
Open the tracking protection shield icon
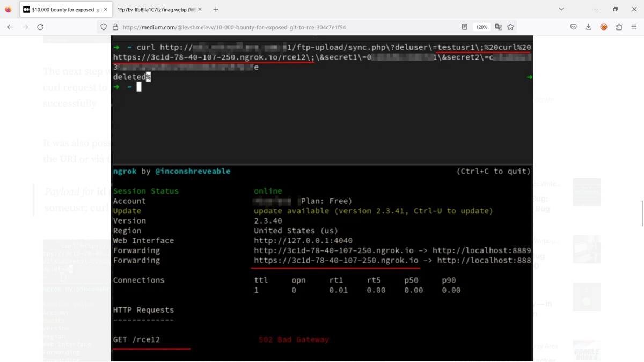pos(104,27)
